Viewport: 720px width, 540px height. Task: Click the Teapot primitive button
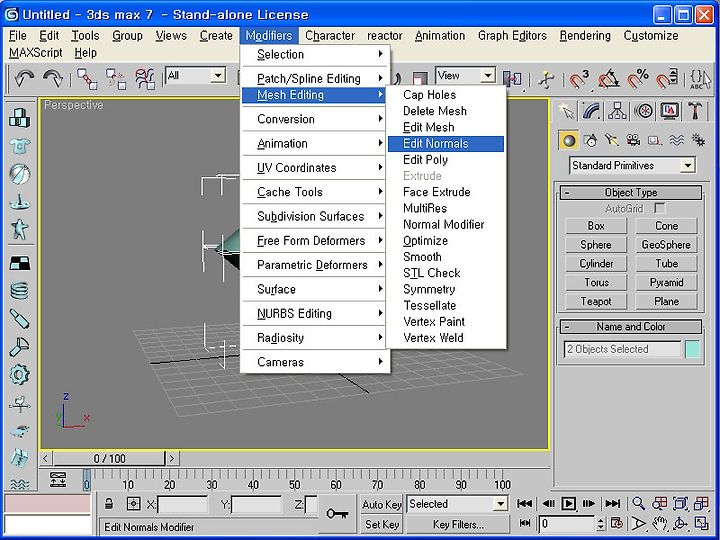(x=596, y=301)
